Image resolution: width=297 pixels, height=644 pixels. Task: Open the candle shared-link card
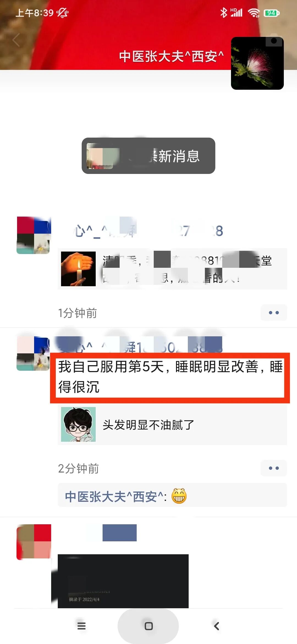[172, 269]
